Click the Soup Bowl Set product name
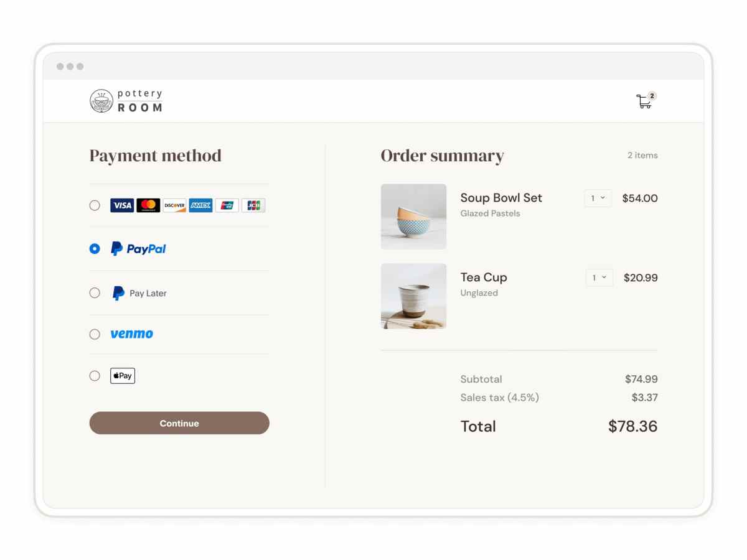Screen dimensions: 747x560 coord(500,198)
